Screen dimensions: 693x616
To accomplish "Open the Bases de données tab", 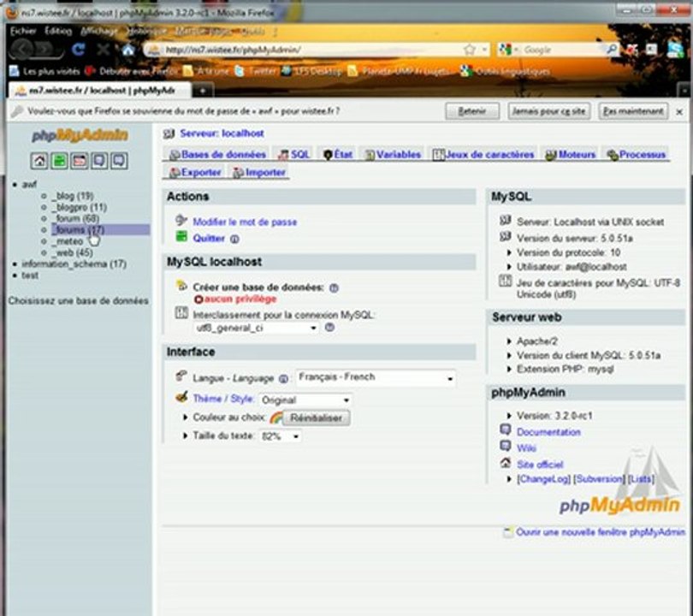I will click(218, 155).
